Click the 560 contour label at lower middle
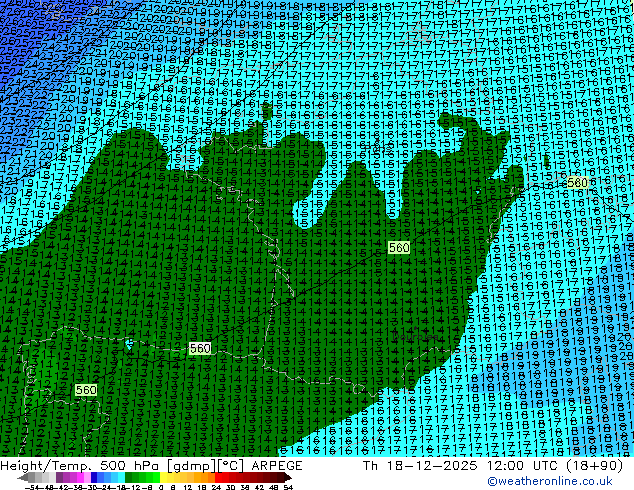Screen dimensions: 634x490 [x=200, y=348]
